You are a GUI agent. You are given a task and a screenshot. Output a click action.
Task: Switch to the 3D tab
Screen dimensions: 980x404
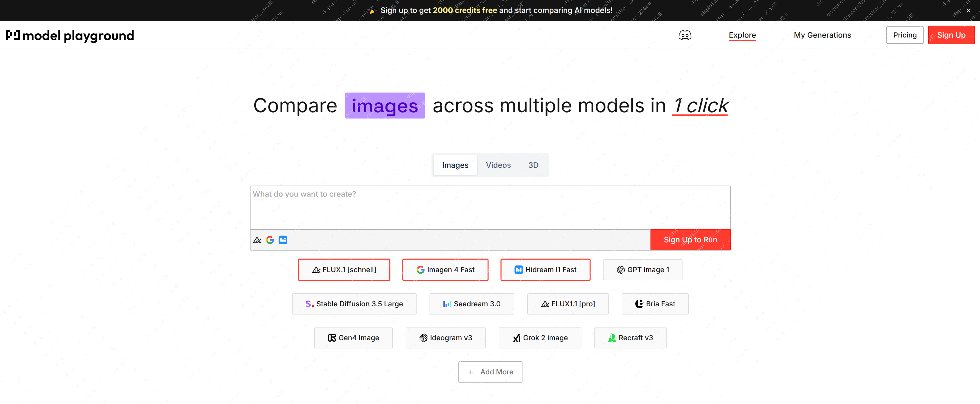(x=533, y=165)
